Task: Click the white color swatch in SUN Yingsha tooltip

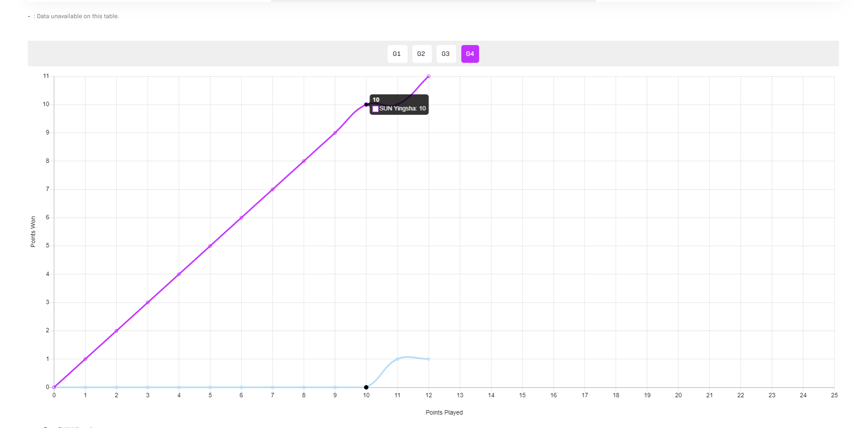Action: coord(375,109)
